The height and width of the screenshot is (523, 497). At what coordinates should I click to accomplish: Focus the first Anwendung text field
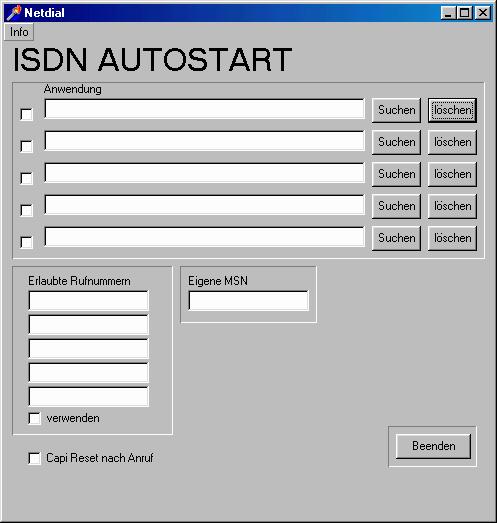204,109
